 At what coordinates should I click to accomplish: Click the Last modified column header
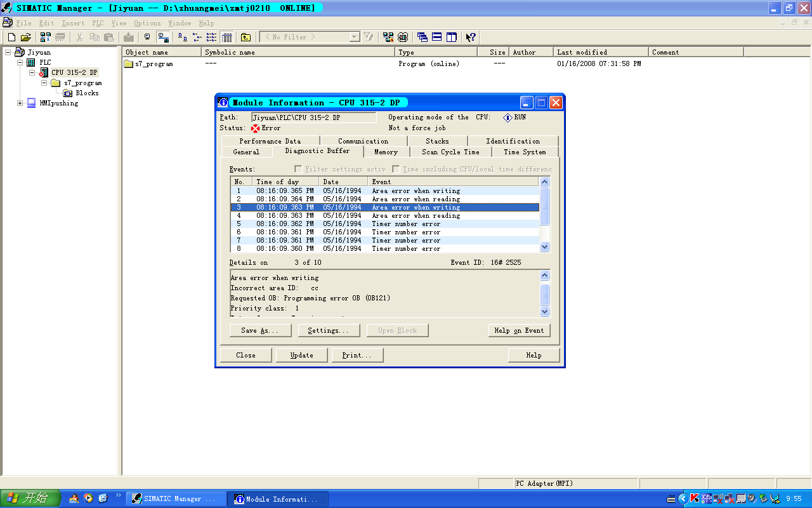(x=601, y=52)
